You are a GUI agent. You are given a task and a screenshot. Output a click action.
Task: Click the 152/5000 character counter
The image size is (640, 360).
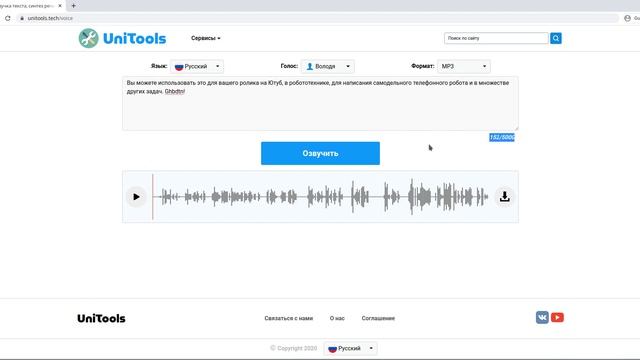click(502, 137)
